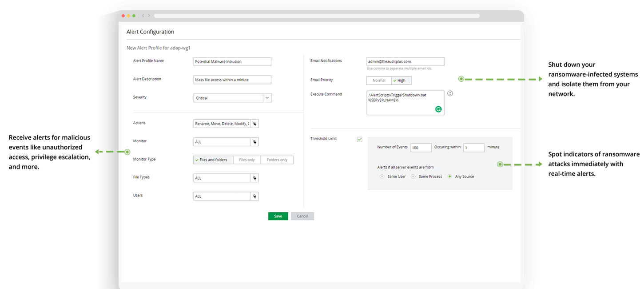Set Email Priority to Normal
Screen dimensions: 644x289
click(379, 80)
